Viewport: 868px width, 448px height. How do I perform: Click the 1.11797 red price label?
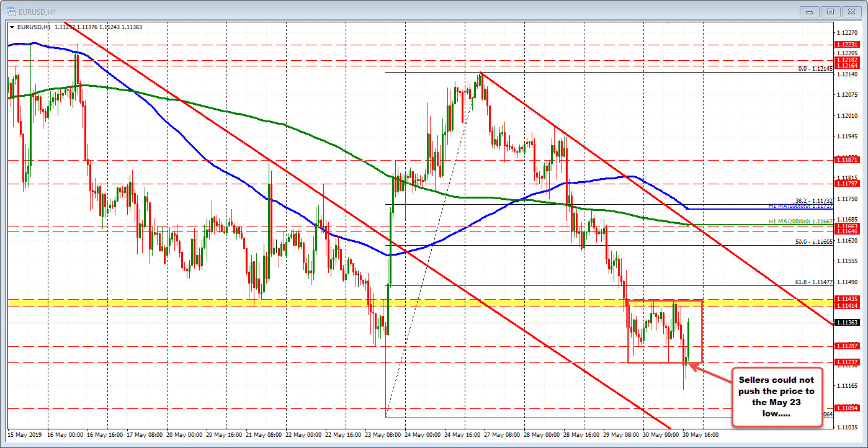(847, 184)
